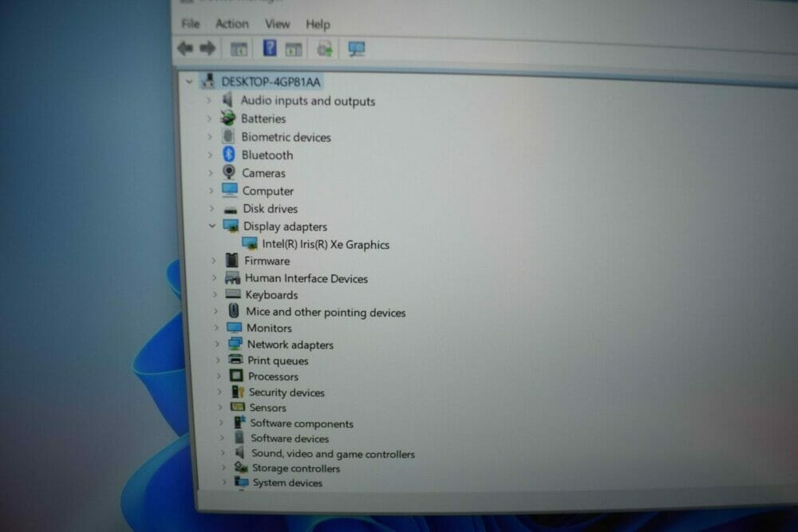
Task: Select the Storage controllers label
Action: pyautogui.click(x=296, y=468)
